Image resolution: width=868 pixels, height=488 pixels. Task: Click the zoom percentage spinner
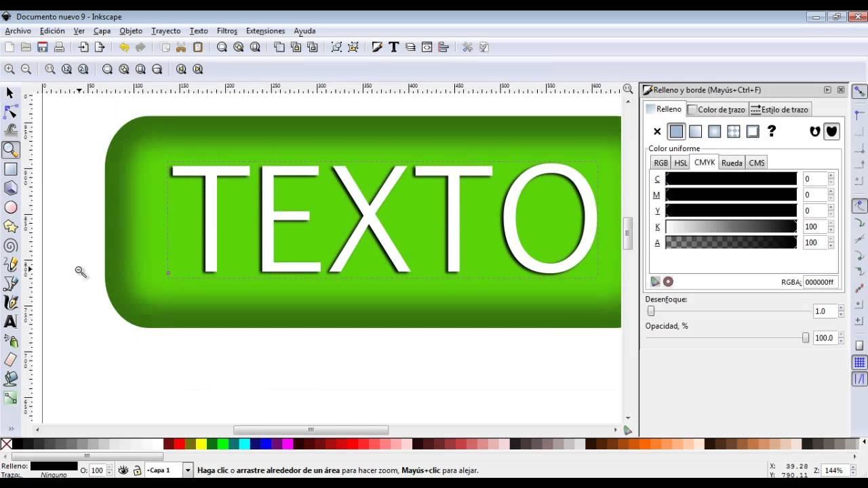click(854, 470)
